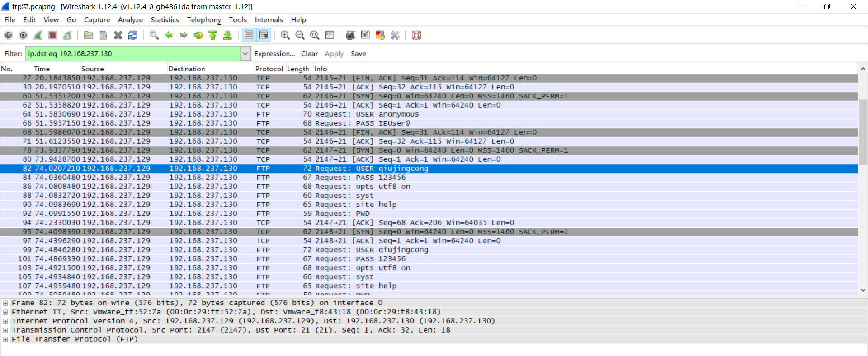The height and width of the screenshot is (356, 868).
Task: Open the Statistics menu
Action: point(165,20)
